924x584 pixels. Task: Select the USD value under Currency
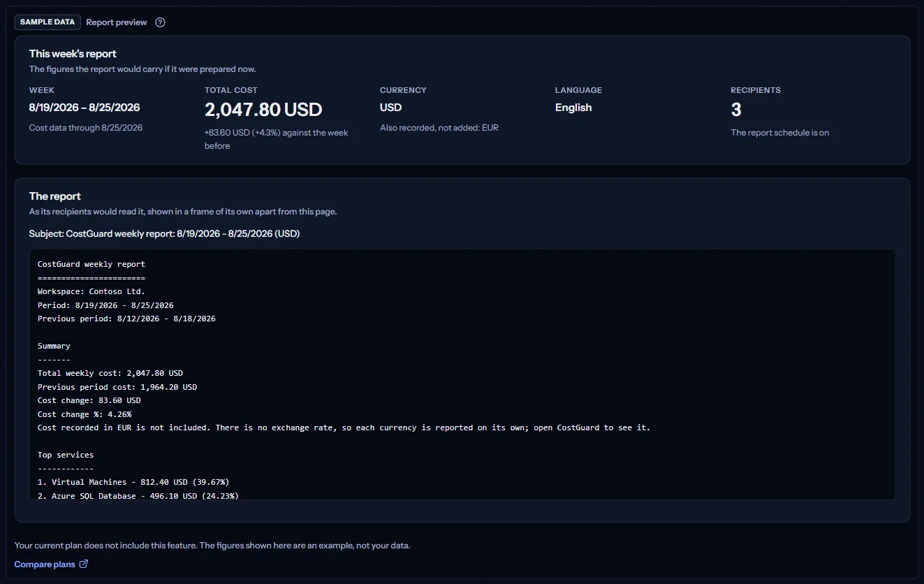(391, 108)
